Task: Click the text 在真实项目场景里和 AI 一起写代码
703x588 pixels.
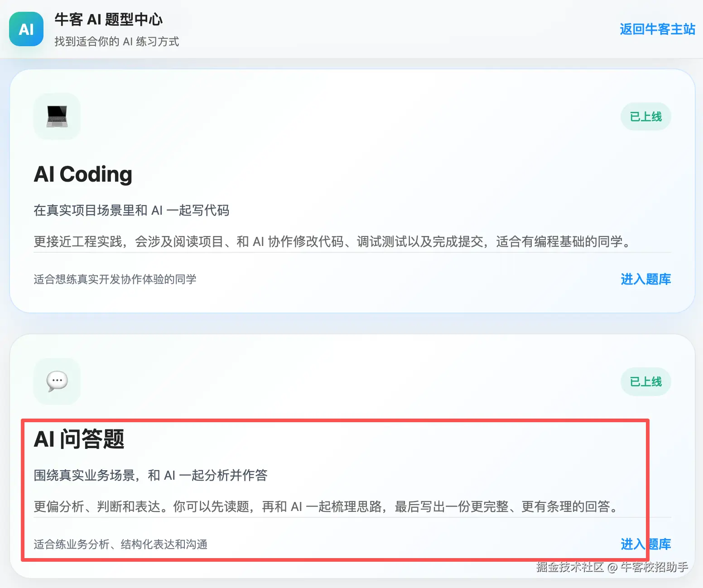Action: tap(131, 210)
